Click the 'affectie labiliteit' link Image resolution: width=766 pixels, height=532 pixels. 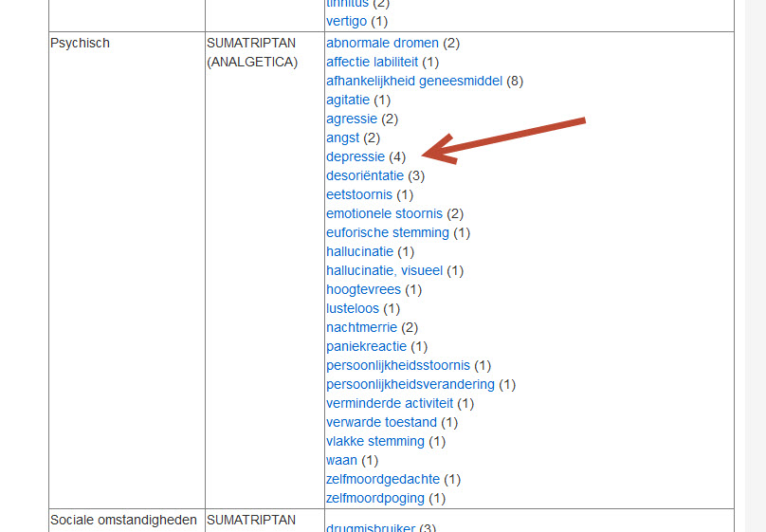(373, 62)
